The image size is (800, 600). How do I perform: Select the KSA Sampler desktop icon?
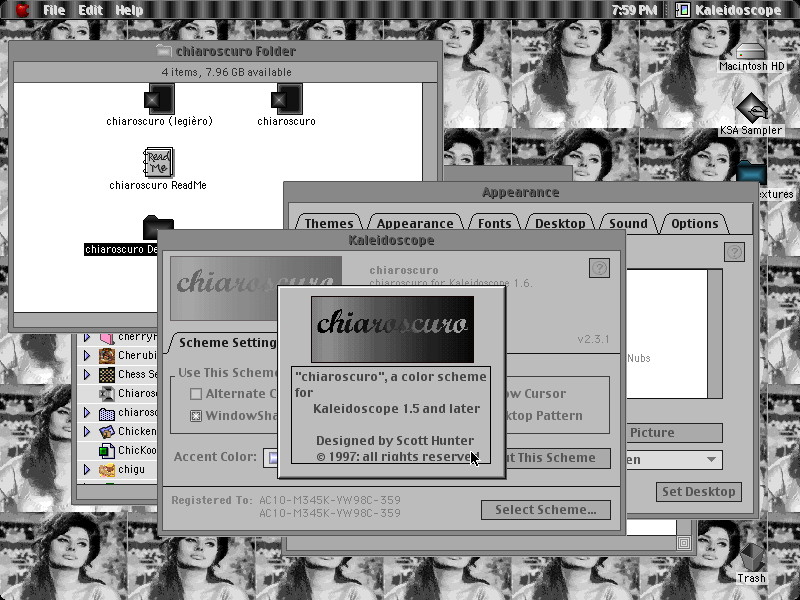coord(751,108)
